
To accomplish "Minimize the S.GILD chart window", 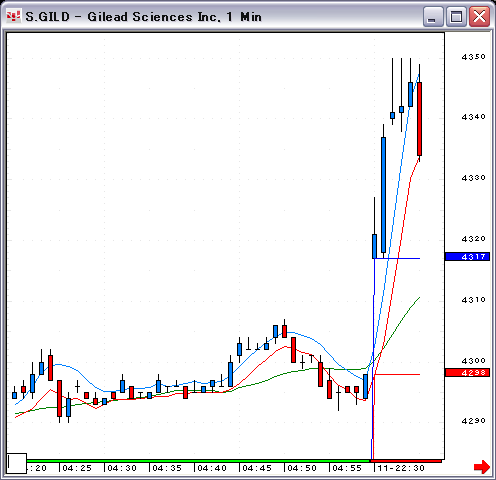I will coord(433,17).
